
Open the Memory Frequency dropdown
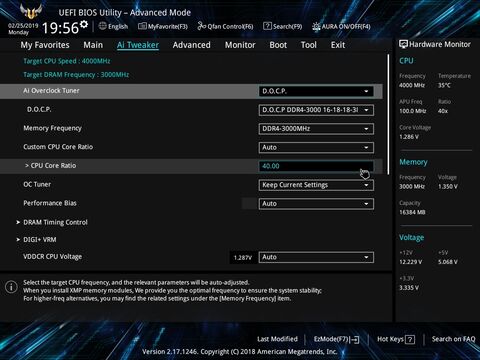[x=316, y=129]
